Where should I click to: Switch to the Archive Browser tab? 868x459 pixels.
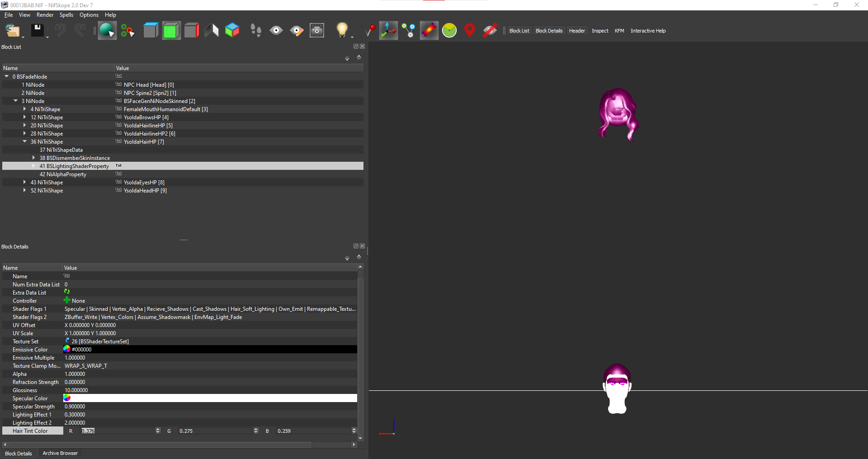click(x=60, y=453)
